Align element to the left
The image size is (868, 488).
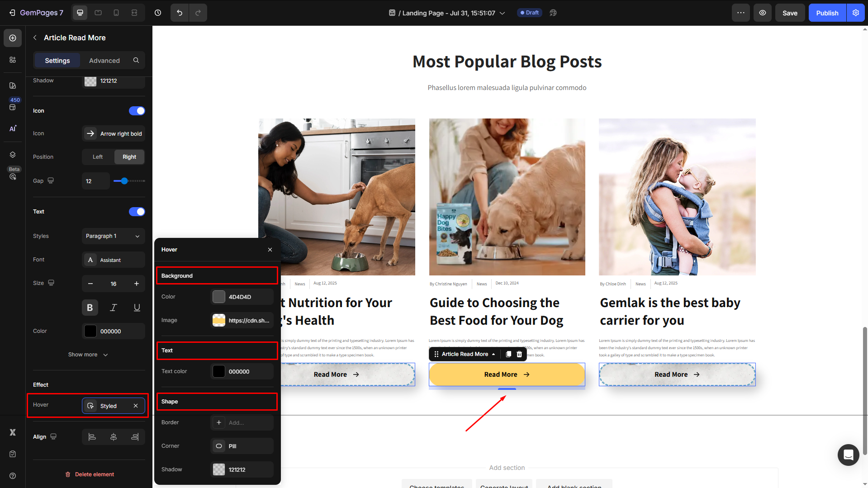[x=92, y=437]
